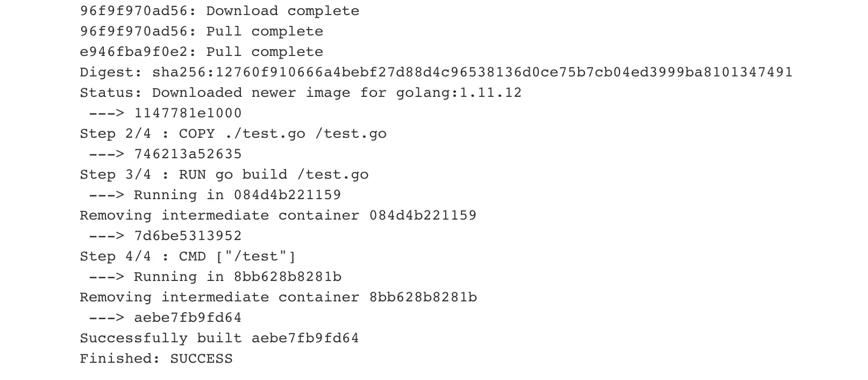868x380 pixels.
Task: Click the sha256 Digest line
Action: coord(436,72)
